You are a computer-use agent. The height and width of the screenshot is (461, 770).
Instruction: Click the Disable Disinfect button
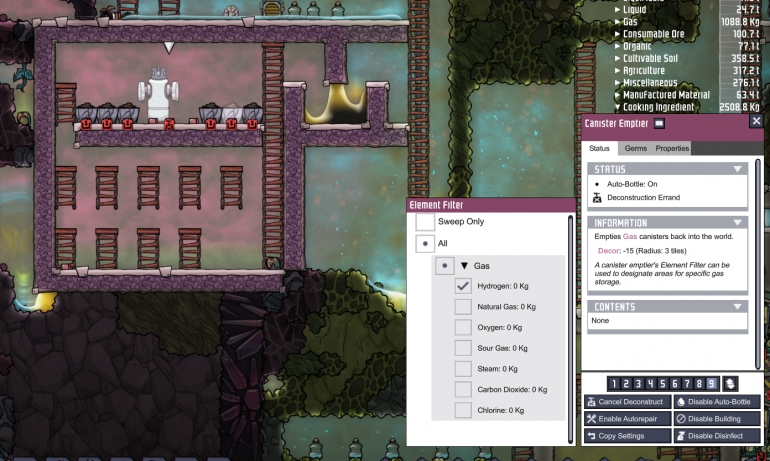716,436
